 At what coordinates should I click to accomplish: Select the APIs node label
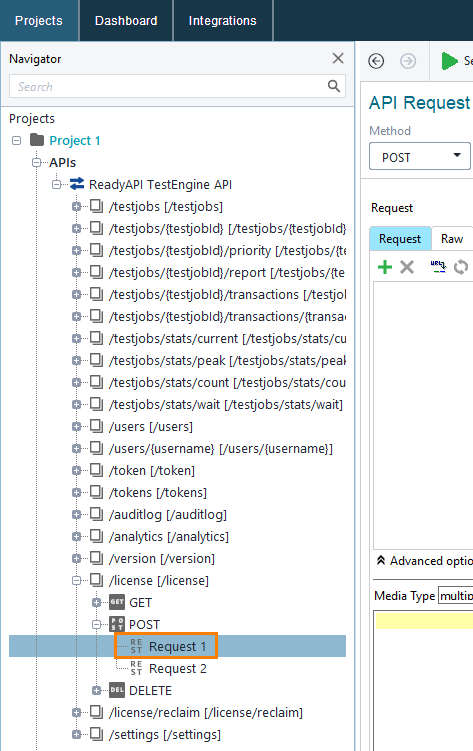pos(62,162)
